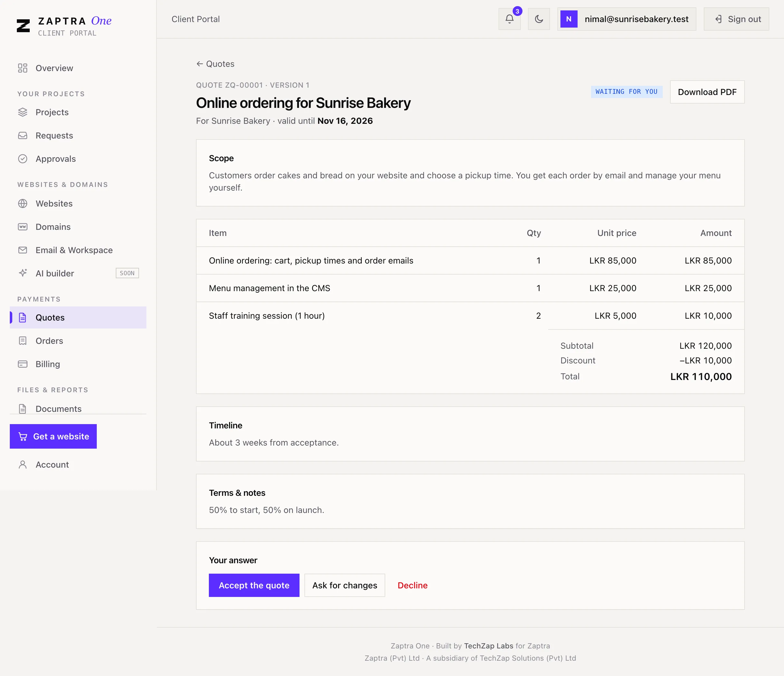Viewport: 784px width, 676px height.
Task: Click the Domains www icon
Action: [23, 227]
